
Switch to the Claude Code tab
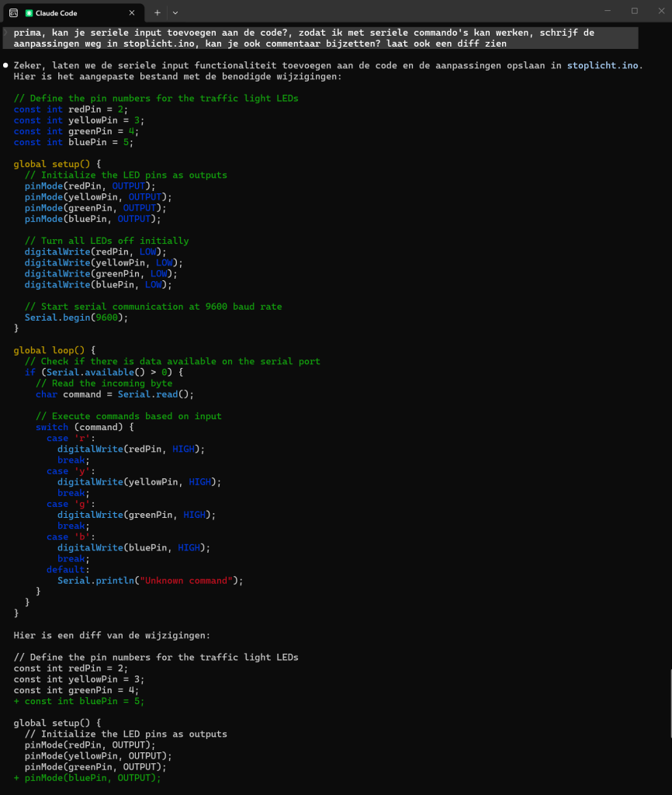(70, 12)
